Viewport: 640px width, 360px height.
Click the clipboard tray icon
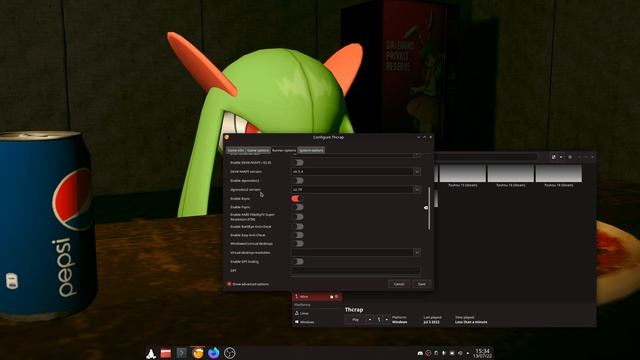tap(436, 353)
